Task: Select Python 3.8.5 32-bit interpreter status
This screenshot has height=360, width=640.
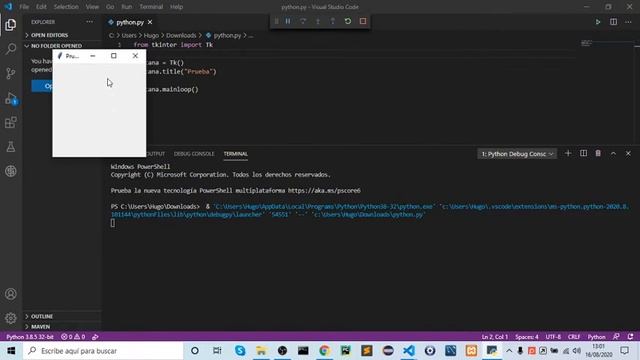Action: [30, 337]
